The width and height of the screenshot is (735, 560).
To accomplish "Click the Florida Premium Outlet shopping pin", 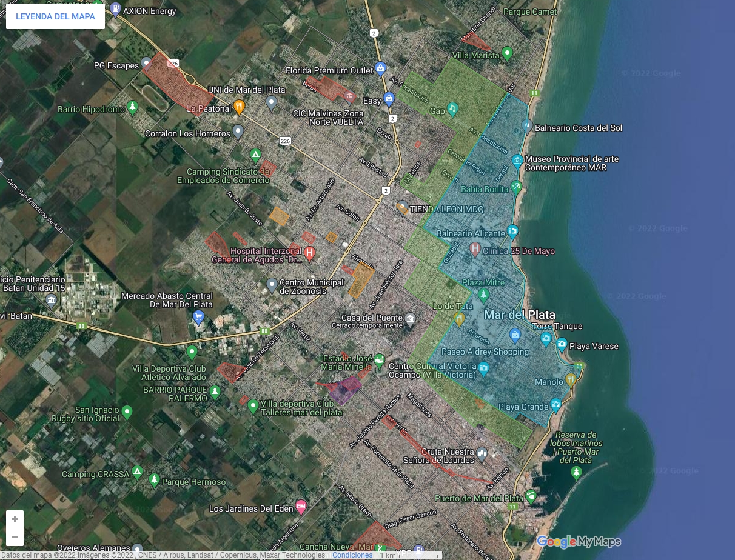I will tap(380, 68).
